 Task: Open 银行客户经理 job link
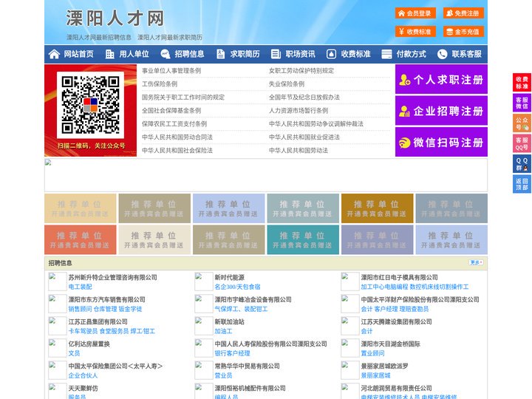[232, 353]
